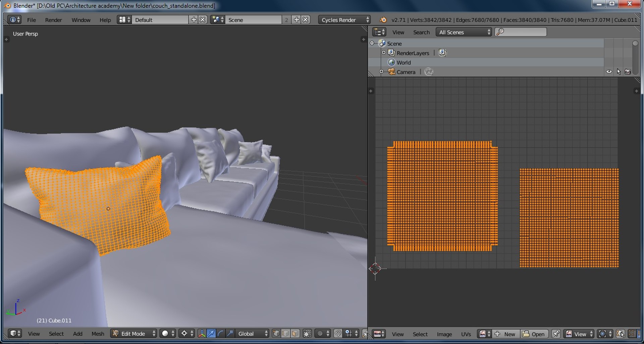The width and height of the screenshot is (644, 344).
Task: Open the UVs menu in UV editor
Action: tap(466, 334)
